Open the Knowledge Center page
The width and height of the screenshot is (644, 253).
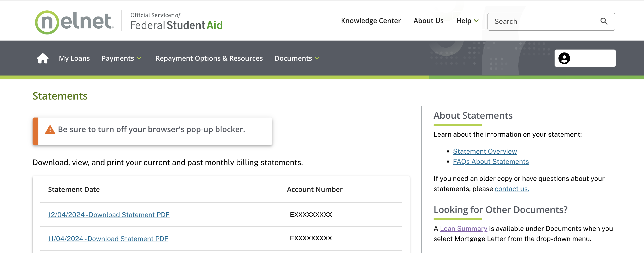click(x=371, y=21)
